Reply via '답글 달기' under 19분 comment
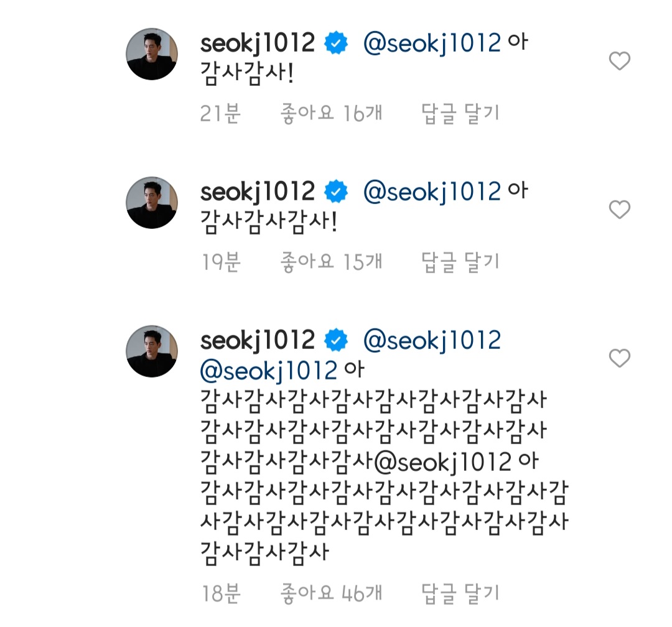The image size is (672, 627). [x=461, y=262]
